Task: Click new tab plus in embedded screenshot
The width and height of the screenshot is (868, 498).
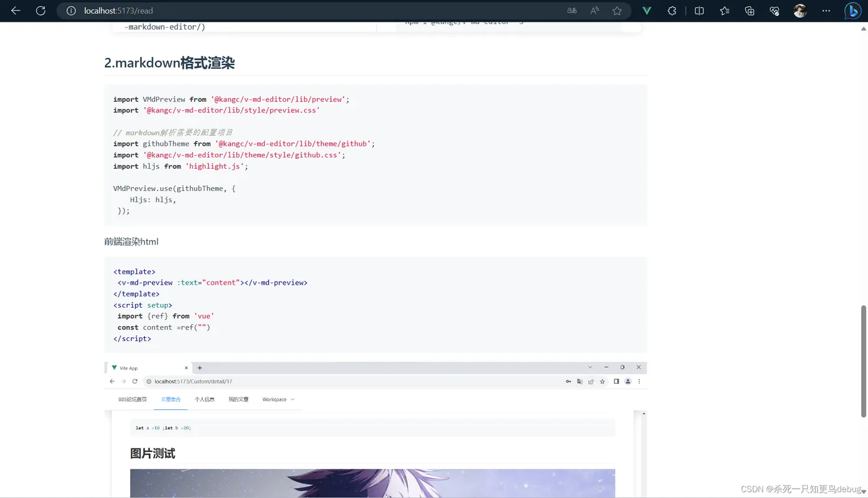Action: [200, 368]
